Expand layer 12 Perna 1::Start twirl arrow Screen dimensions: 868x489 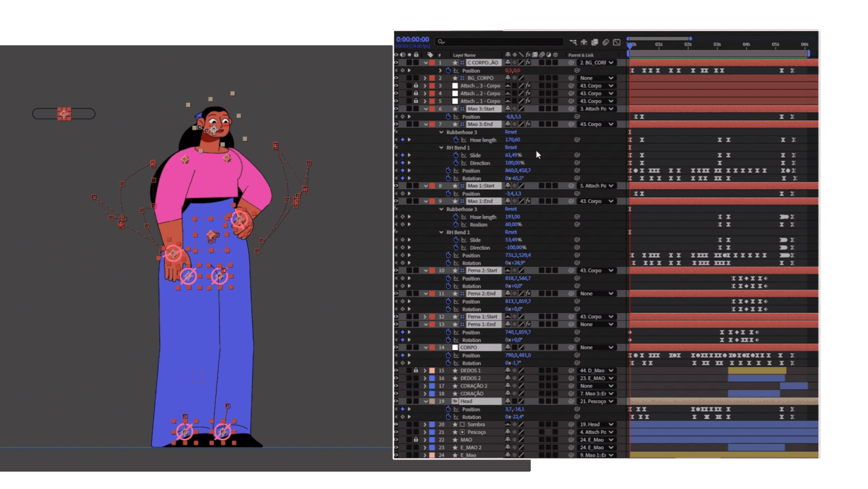point(425,316)
